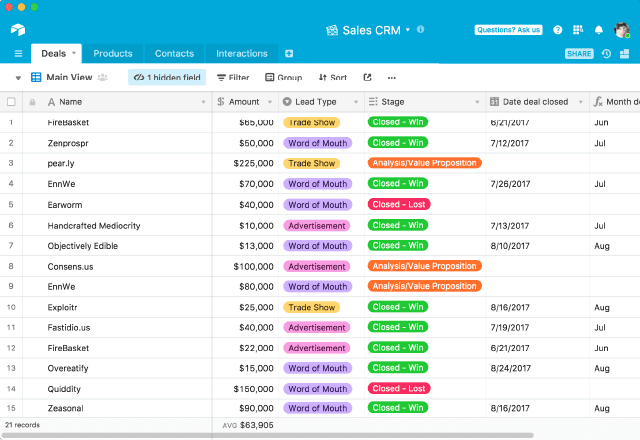
Task: Switch to the Contacts tab
Action: pyautogui.click(x=174, y=53)
